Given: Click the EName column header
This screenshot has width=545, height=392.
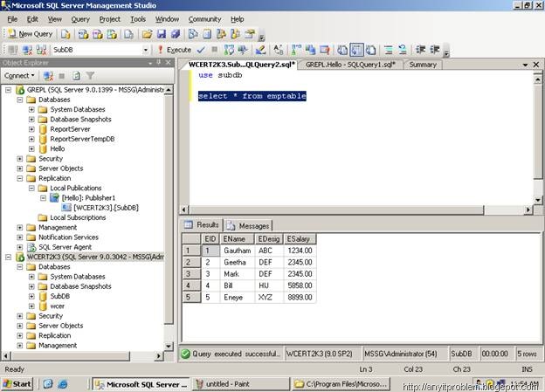Looking at the screenshot, I should click(237, 239).
